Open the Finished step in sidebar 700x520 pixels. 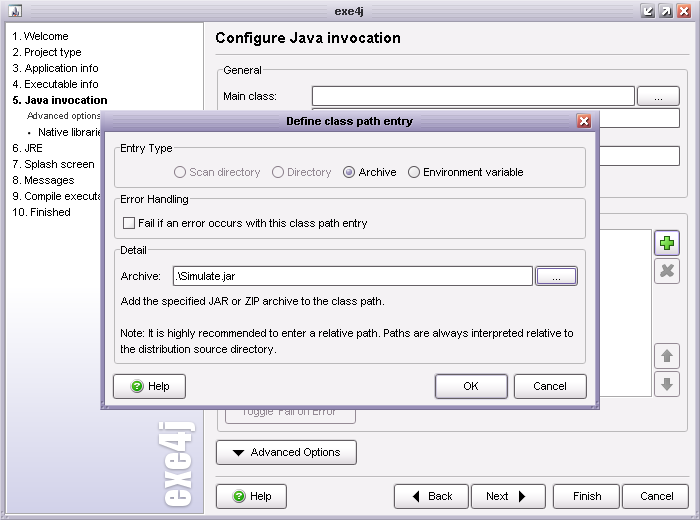[x=40, y=212]
